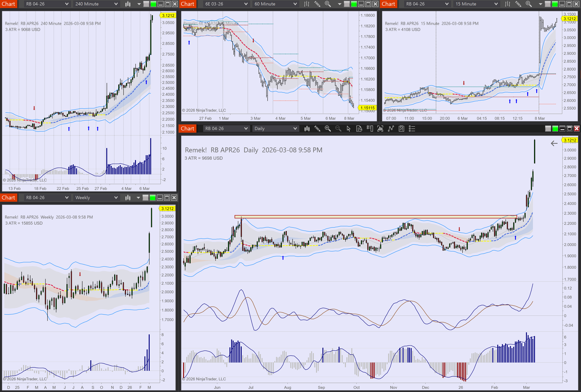Open Properties list icon in Daily chart
Screen dimensions: 581x392
point(412,129)
